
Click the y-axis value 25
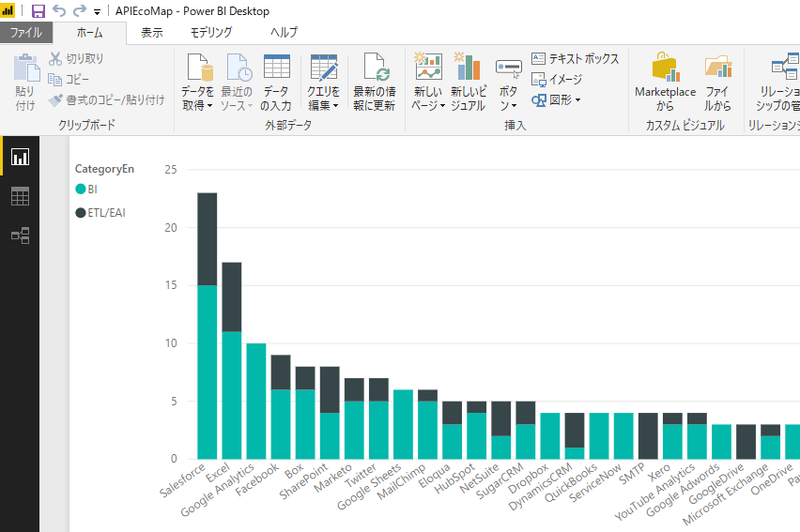[x=170, y=170]
